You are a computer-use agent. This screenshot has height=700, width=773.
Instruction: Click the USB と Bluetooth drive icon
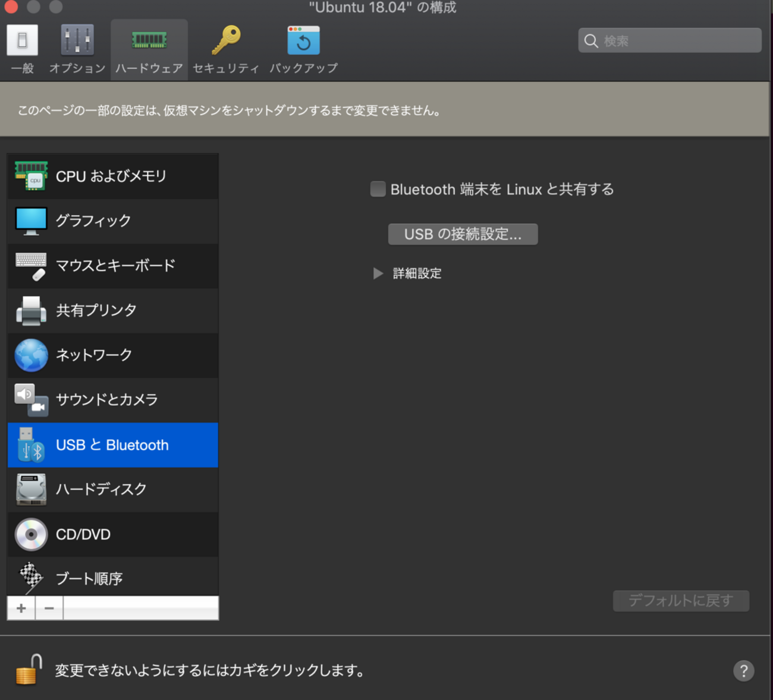31,444
